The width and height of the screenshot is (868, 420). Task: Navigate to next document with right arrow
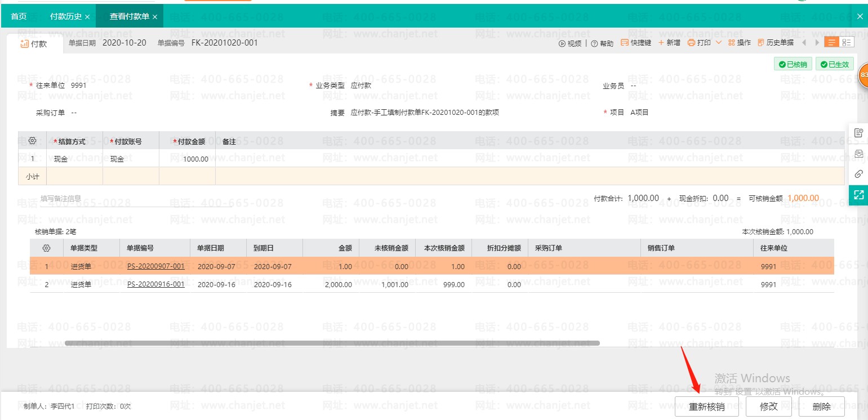click(x=817, y=42)
